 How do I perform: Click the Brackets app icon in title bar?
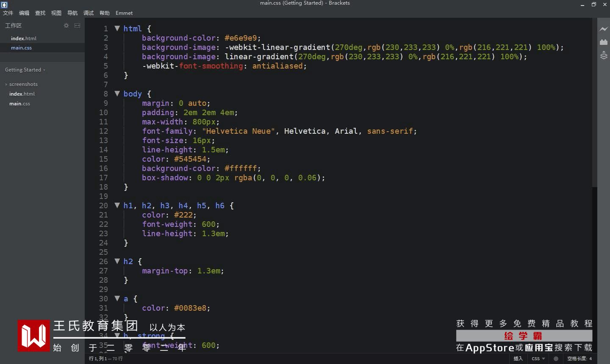pyautogui.click(x=4, y=5)
